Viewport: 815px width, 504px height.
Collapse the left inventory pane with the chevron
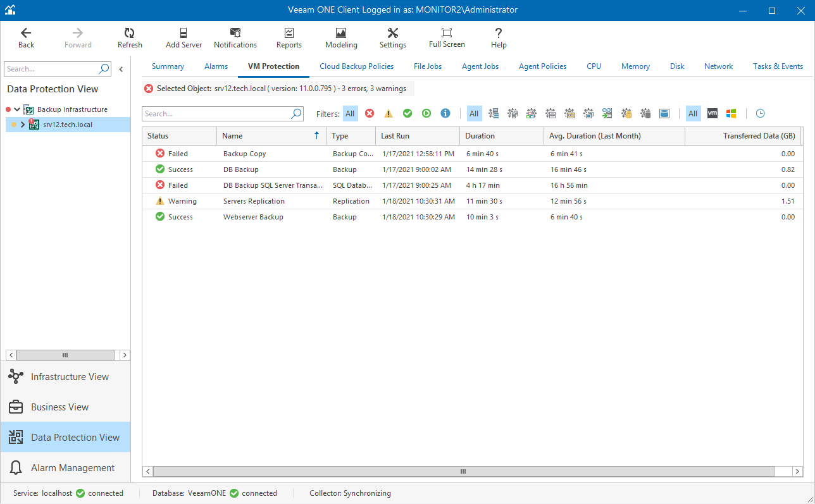(x=121, y=69)
